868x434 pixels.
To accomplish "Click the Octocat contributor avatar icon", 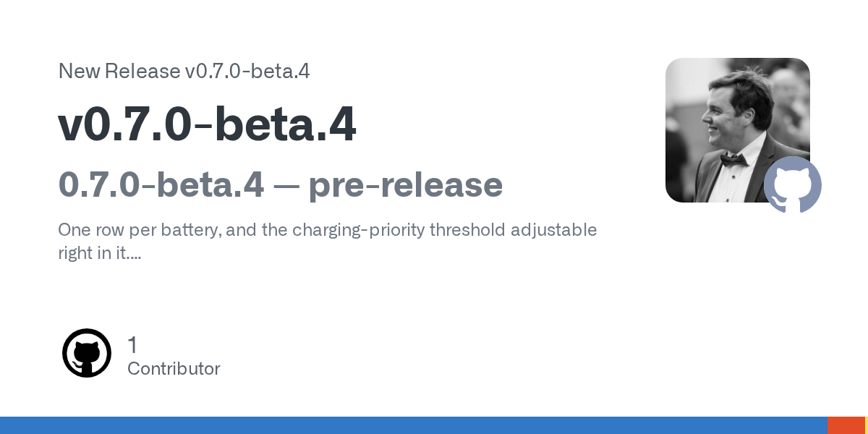I will 87,353.
